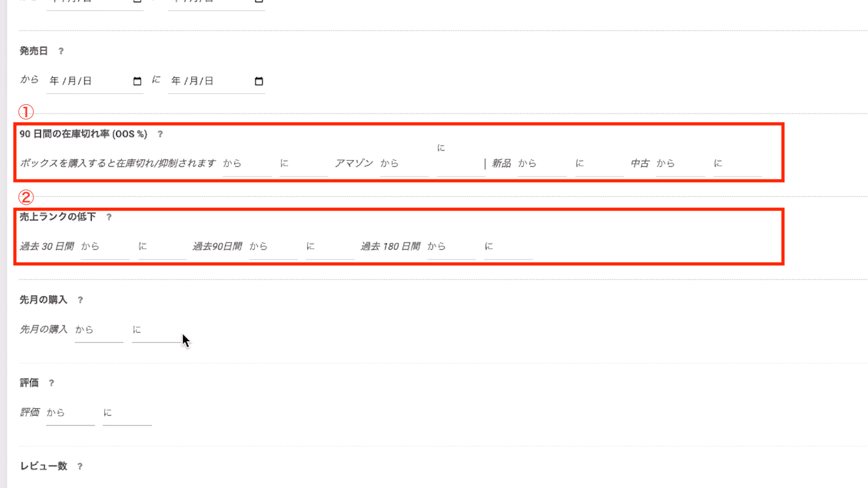The width and height of the screenshot is (868, 488).
Task: Click help icon beside 90日間の在庫切れ率 heading
Action: pyautogui.click(x=160, y=134)
